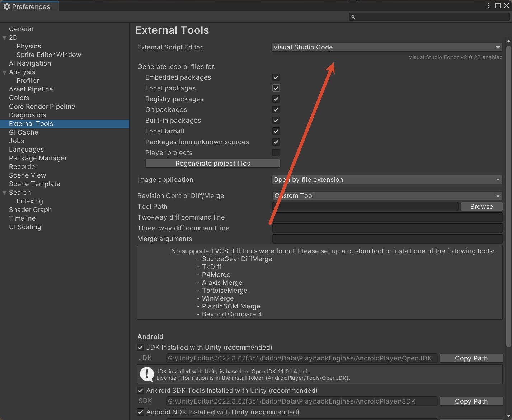Click the vertical scrollbar thumb

[x=508, y=196]
